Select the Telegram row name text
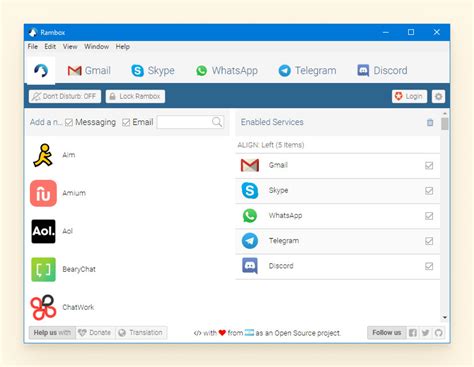 [x=284, y=241]
